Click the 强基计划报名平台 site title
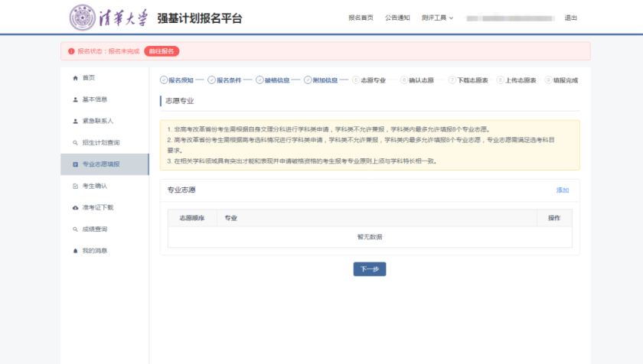Viewport: 643px width, 364px height. pos(199,18)
